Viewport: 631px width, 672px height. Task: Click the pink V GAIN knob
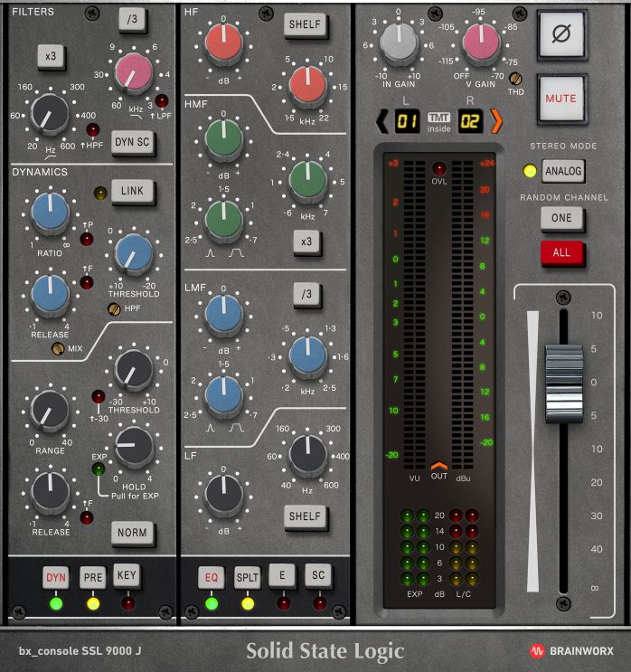tap(481, 43)
